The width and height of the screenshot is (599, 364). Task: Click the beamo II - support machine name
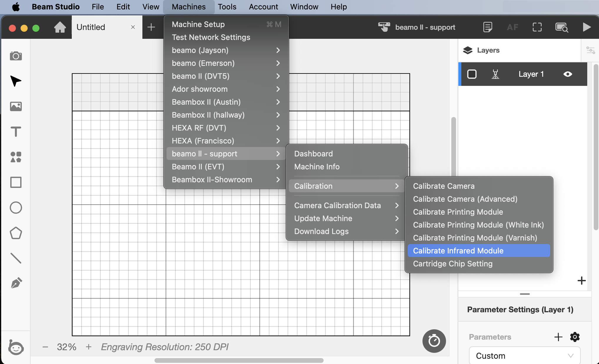click(425, 27)
